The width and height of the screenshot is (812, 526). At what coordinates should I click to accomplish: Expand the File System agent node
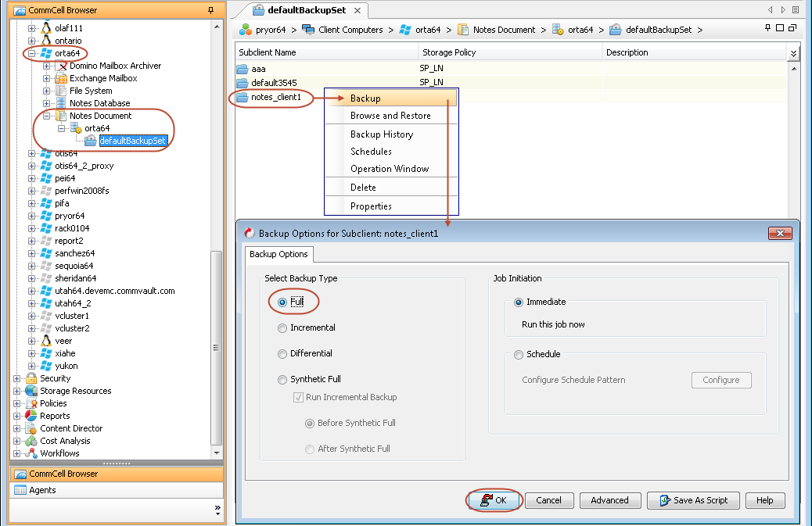click(46, 91)
